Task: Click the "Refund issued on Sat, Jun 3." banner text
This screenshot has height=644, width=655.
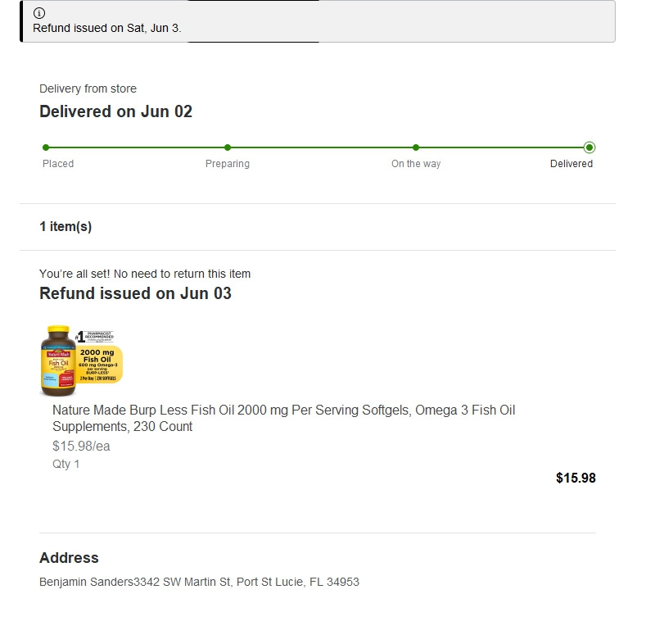Action: pos(107,28)
